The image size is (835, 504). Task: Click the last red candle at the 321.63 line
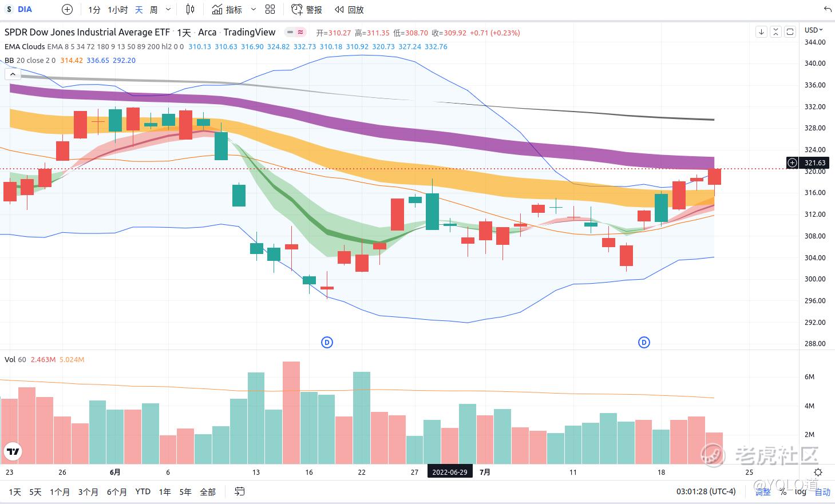point(714,177)
